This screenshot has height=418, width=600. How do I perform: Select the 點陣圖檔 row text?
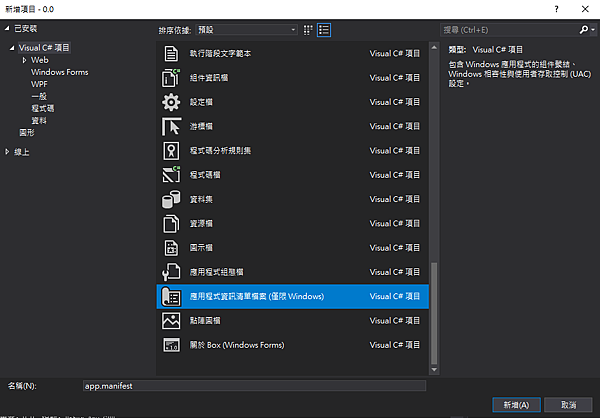click(x=205, y=321)
